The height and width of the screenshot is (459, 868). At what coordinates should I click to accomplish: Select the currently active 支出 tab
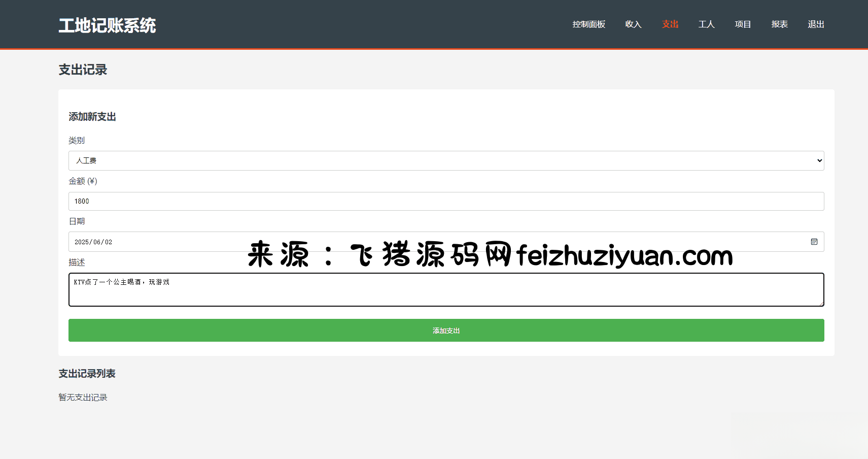[670, 24]
